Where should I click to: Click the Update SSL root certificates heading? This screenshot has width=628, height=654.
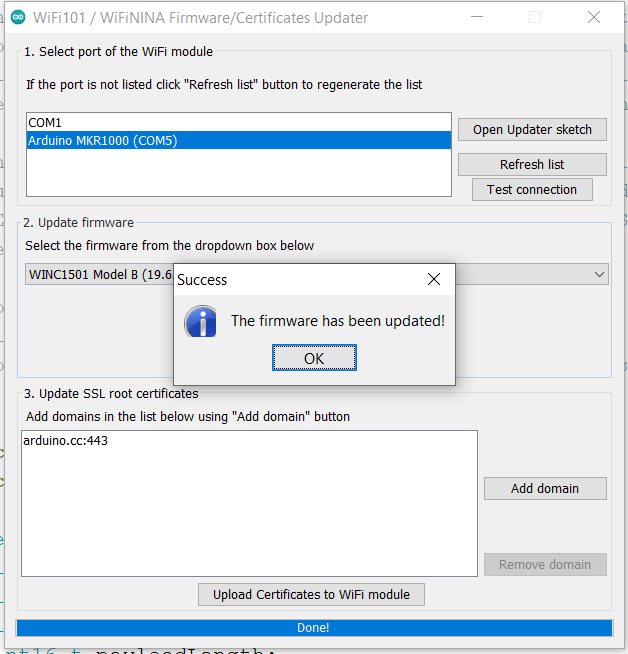[x=111, y=394]
